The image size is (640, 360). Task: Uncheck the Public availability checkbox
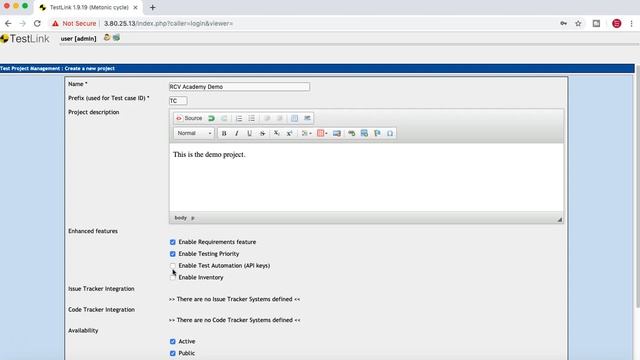173,353
